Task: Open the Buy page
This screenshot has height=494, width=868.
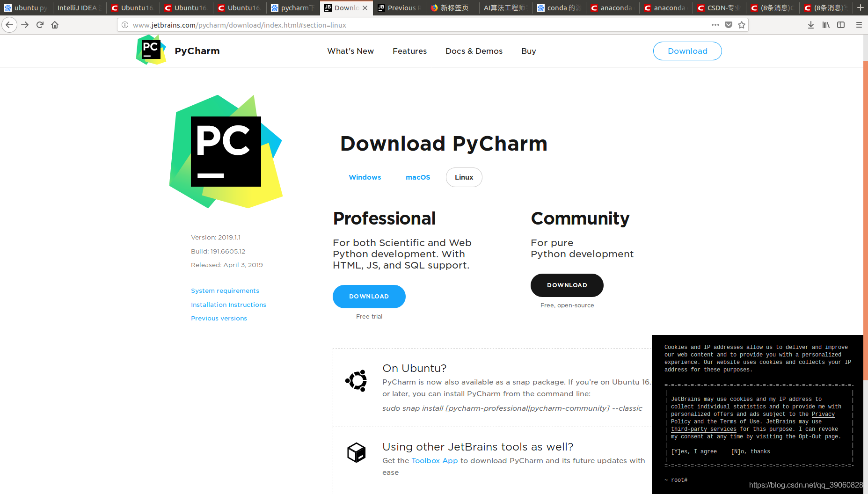Action: pyautogui.click(x=529, y=51)
